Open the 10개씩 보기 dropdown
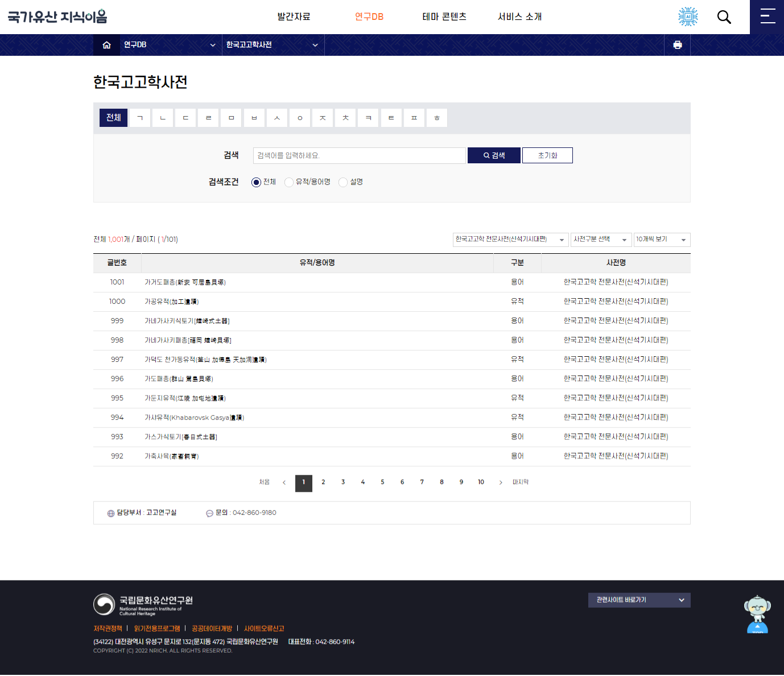 click(662, 240)
